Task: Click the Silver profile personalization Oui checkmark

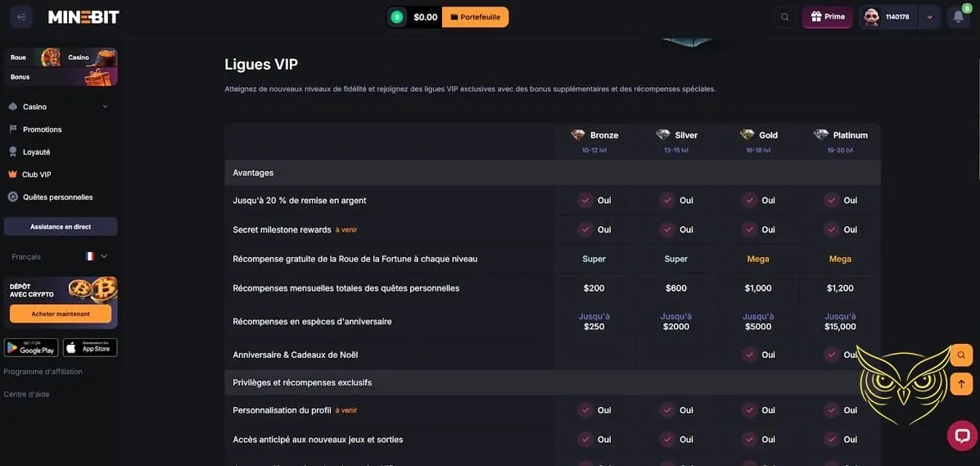Action: 667,410
